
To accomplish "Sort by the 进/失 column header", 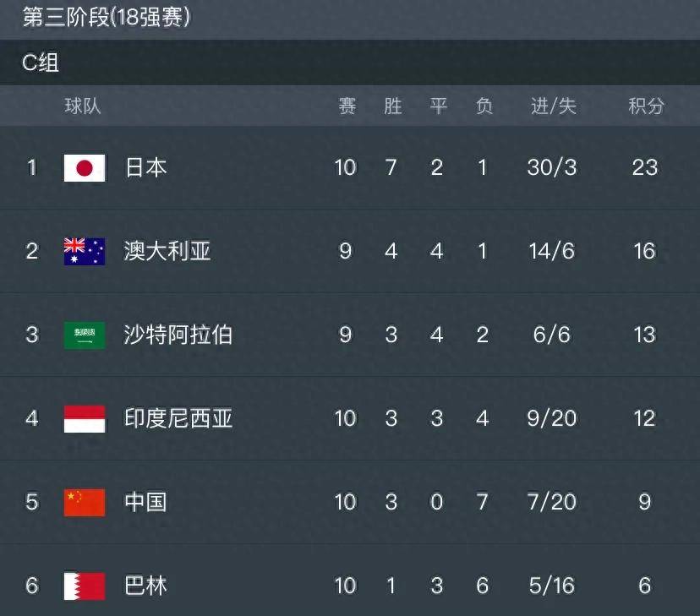I will click(x=554, y=106).
